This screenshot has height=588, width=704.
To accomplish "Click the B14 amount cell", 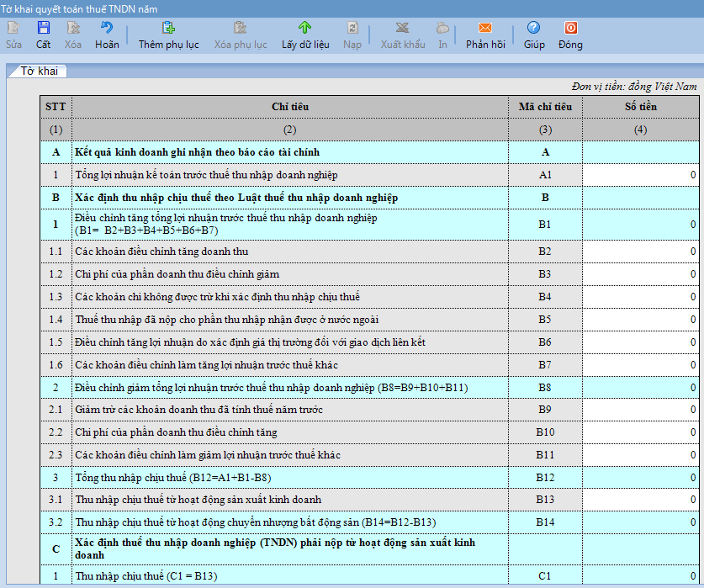I will click(x=641, y=522).
